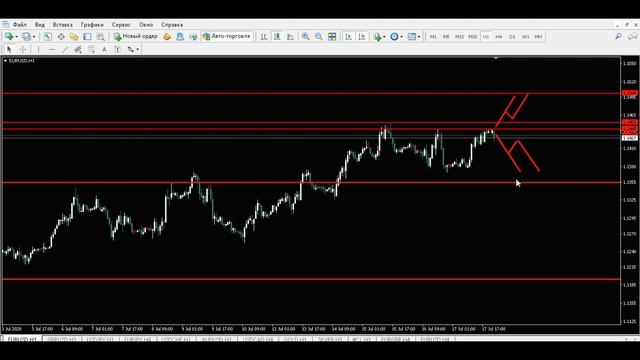640x360 pixels.
Task: Expand the Indicators dropdown arrow
Action: pyautogui.click(x=384, y=37)
